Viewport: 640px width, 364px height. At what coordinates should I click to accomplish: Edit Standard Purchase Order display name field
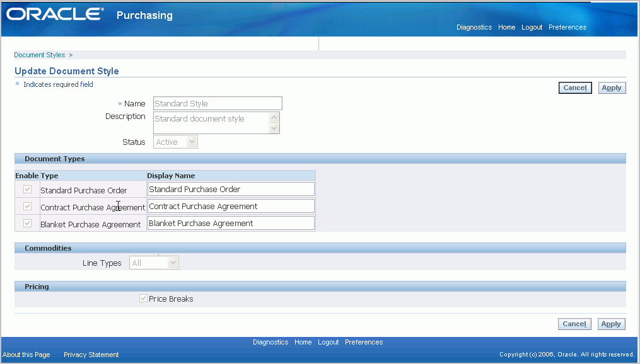[231, 189]
